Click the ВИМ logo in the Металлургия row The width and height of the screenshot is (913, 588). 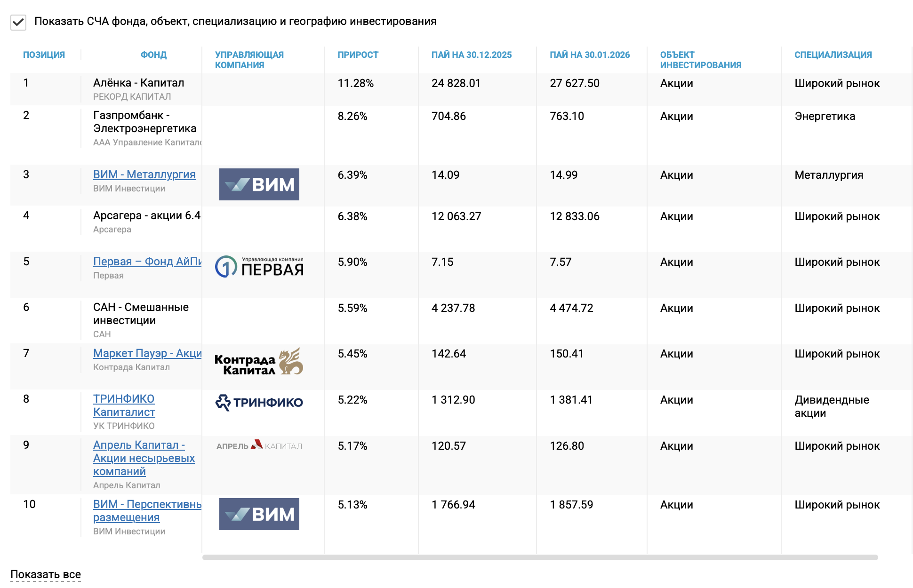259,184
